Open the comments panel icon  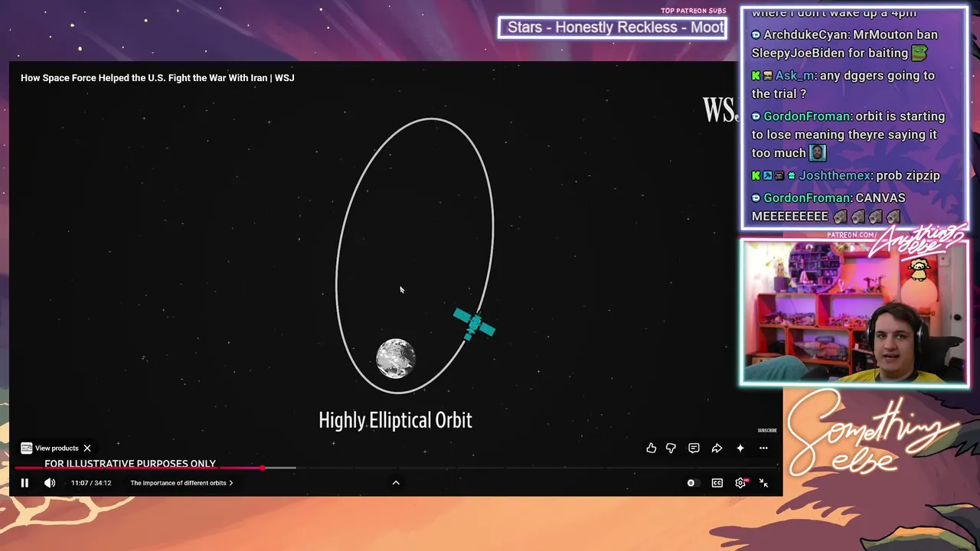point(694,448)
